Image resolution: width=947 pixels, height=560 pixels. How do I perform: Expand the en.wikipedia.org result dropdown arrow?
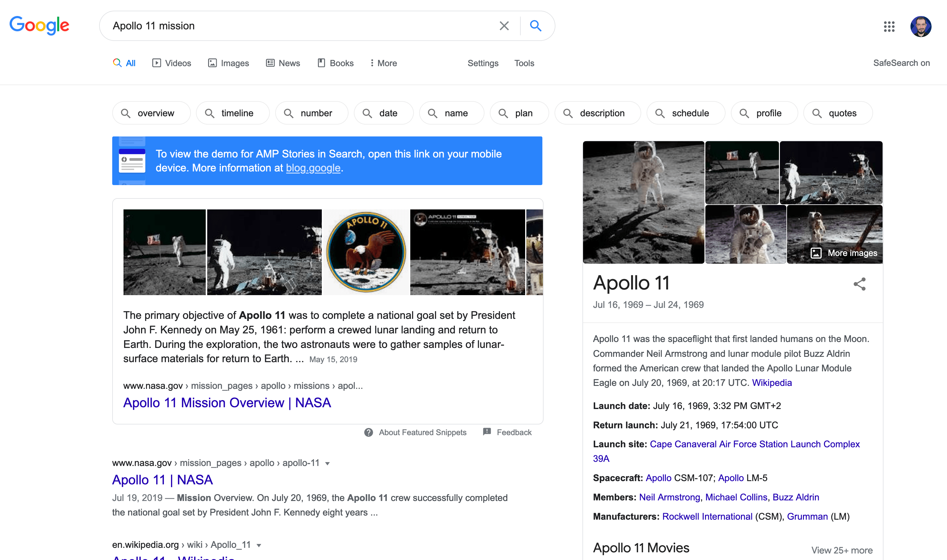tap(259, 545)
